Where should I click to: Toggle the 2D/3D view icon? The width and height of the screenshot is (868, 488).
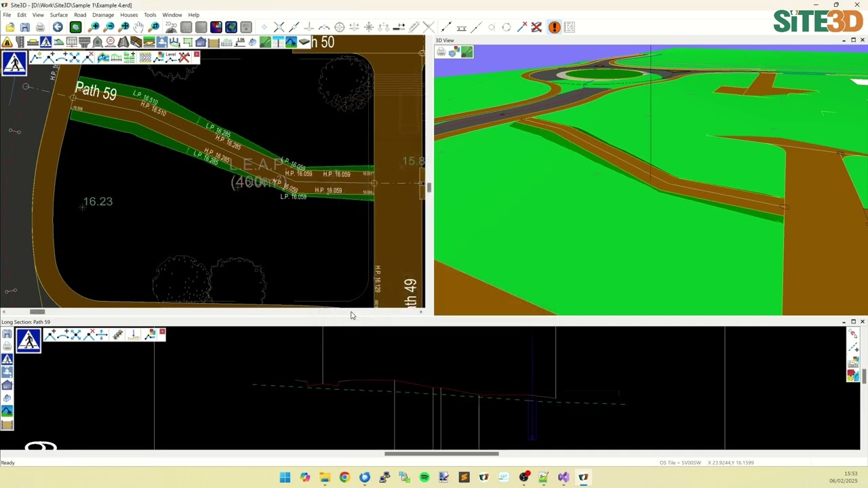pos(171,27)
